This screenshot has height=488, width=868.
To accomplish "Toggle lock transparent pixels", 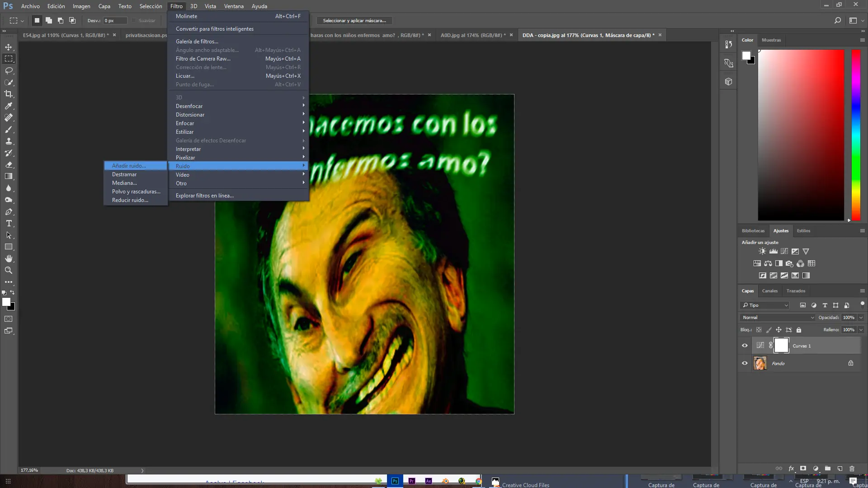I will coord(759,330).
